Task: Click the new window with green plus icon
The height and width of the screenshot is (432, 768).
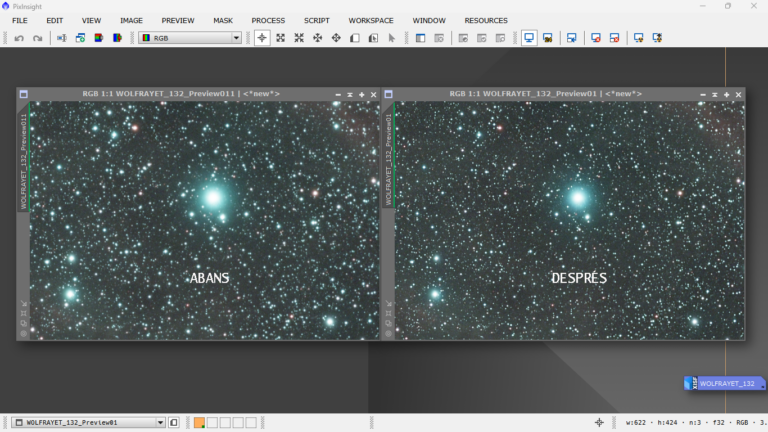Action: pos(80,38)
